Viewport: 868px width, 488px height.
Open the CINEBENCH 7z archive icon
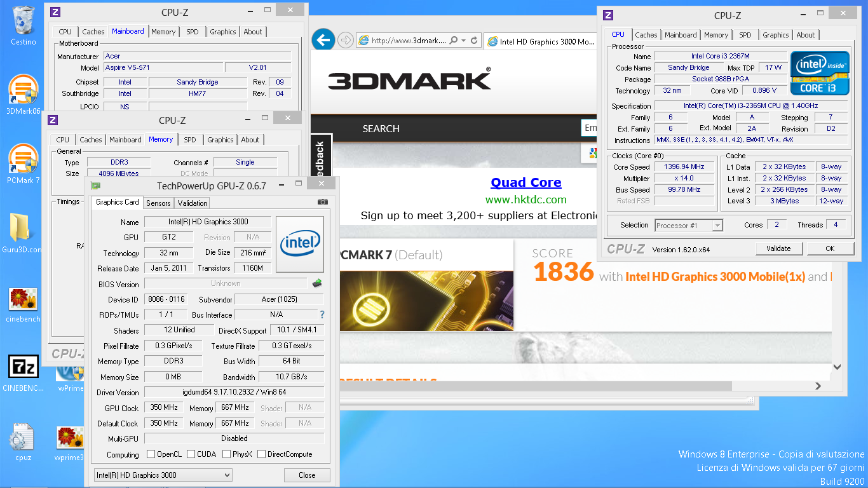(x=23, y=372)
